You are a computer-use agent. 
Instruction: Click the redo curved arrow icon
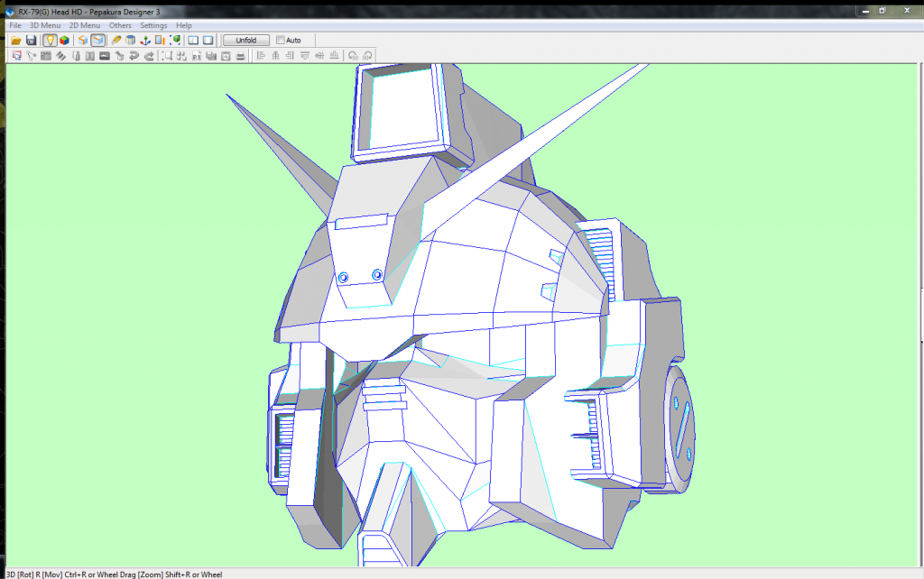coord(149,56)
